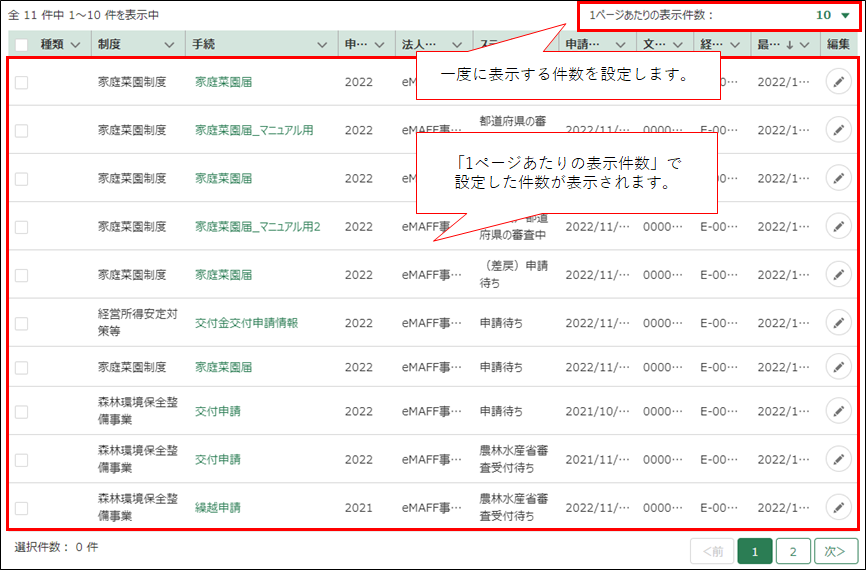Expand the 手続 column filter chevron
866x570 pixels.
pos(321,44)
